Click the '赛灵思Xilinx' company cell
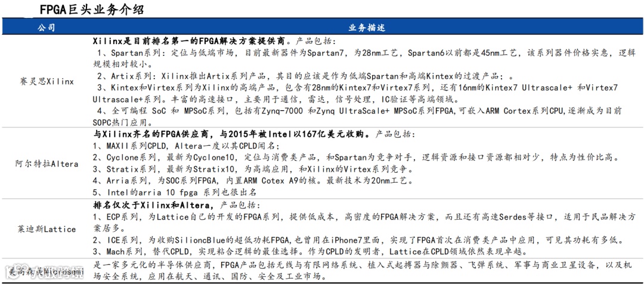This screenshot has width=644, height=284. tap(47, 82)
